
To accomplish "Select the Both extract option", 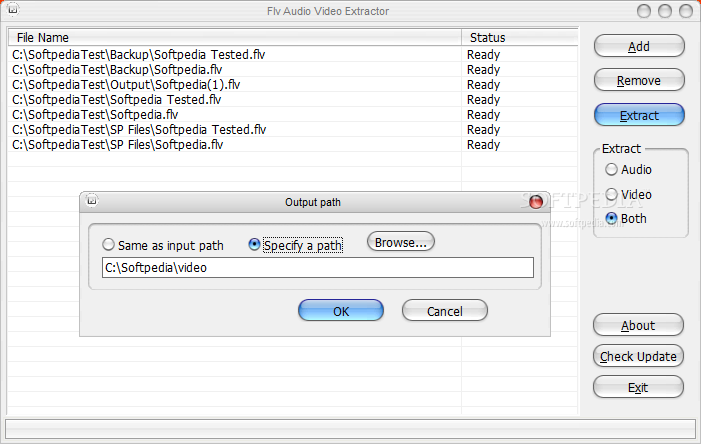I will pos(626,219).
